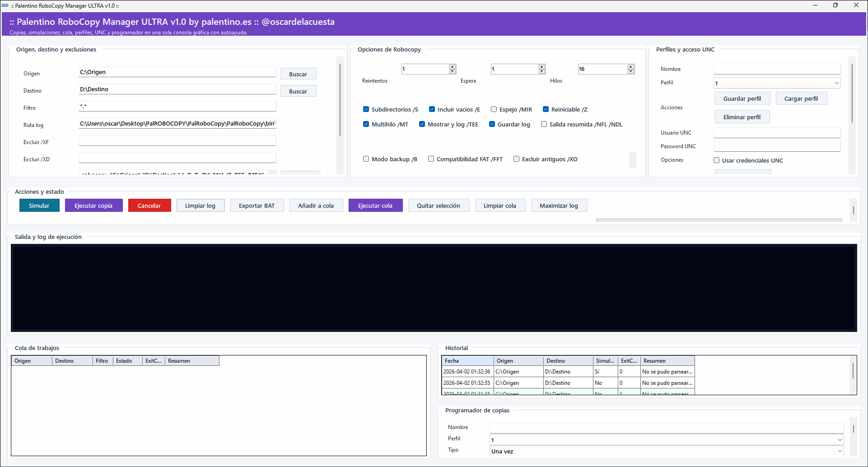Click the Guardar perfil button
Viewport: 868px width, 467px height.
[742, 98]
